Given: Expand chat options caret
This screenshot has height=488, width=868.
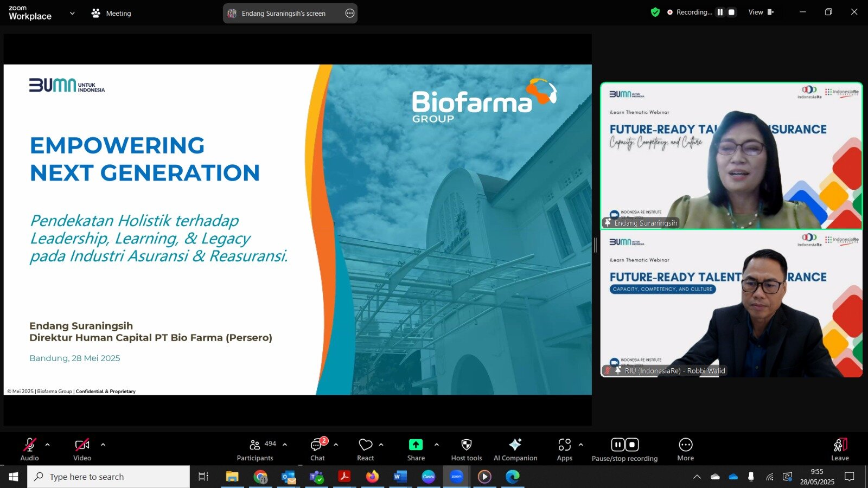Looking at the screenshot, I should (x=336, y=445).
